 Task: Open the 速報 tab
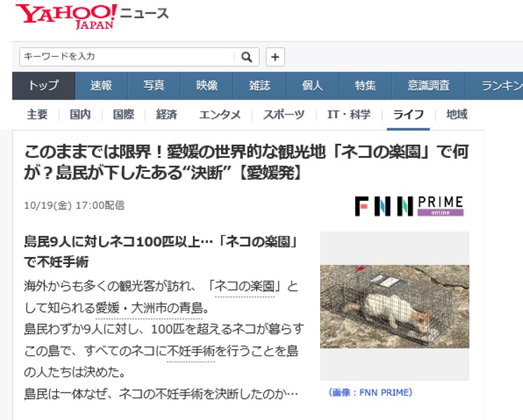[x=101, y=86]
